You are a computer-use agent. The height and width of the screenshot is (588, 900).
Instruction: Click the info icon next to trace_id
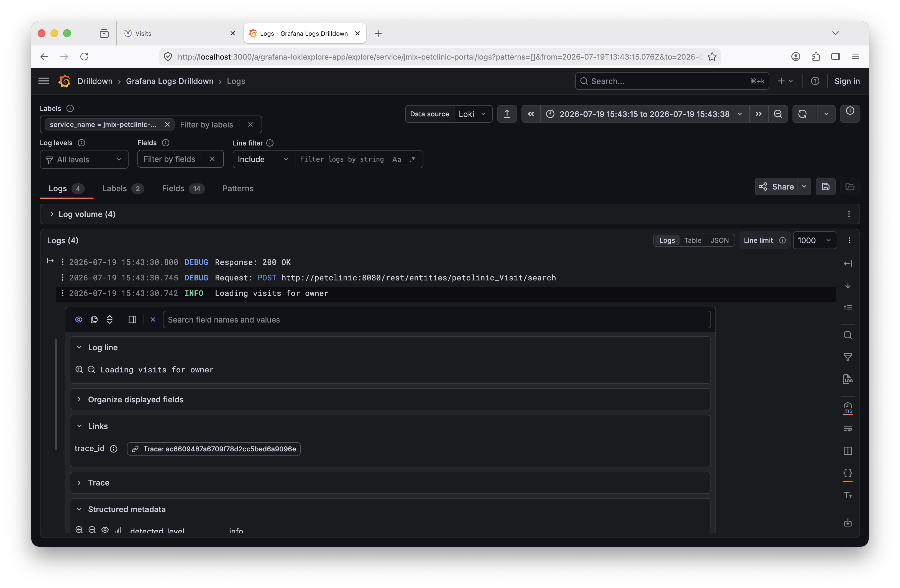pos(113,449)
